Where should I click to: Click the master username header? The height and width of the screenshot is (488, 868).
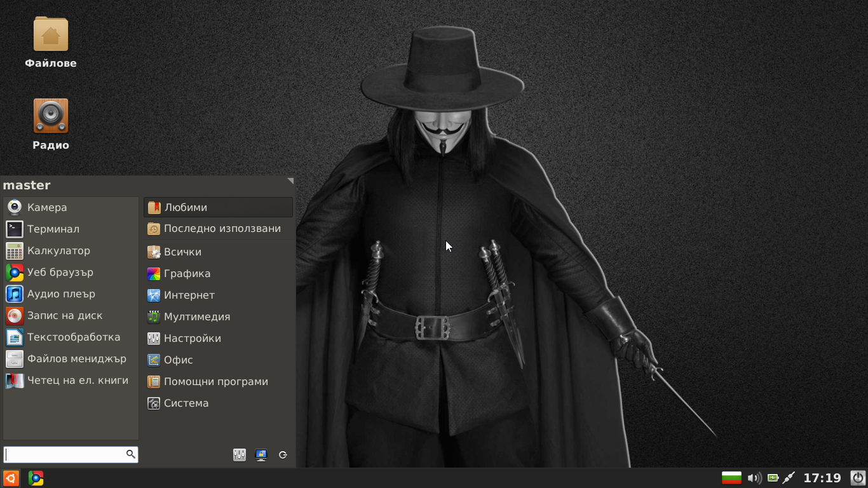coord(27,186)
